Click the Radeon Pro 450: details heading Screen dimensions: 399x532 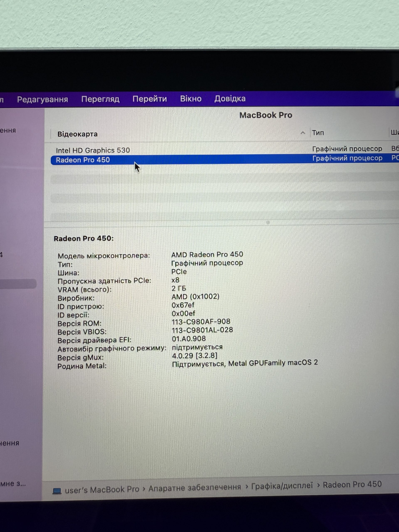click(84, 238)
